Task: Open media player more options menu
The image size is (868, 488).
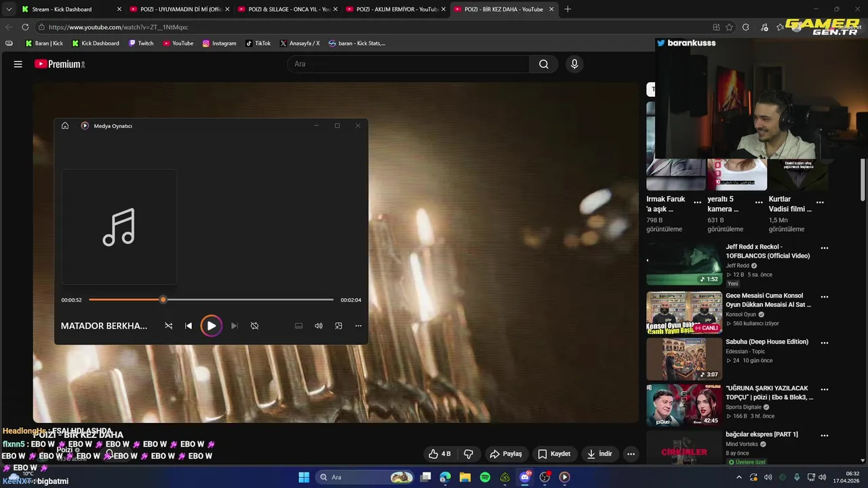Action: pos(358,326)
